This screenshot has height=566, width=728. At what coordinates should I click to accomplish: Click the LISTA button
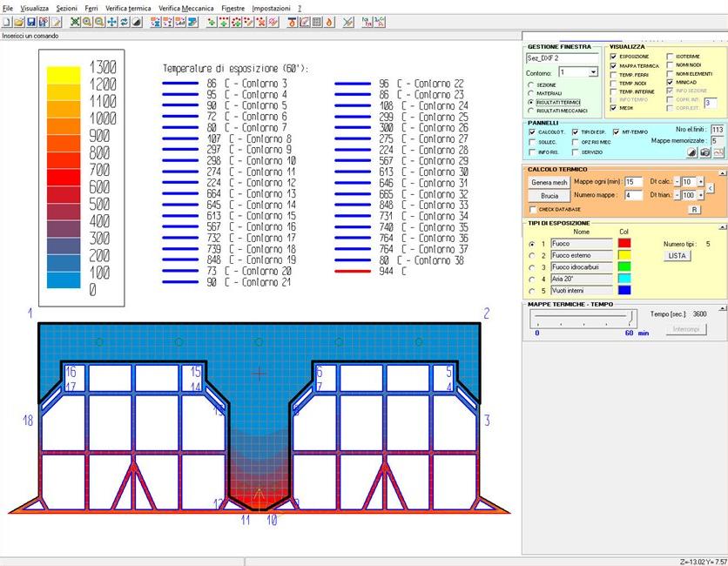677,256
